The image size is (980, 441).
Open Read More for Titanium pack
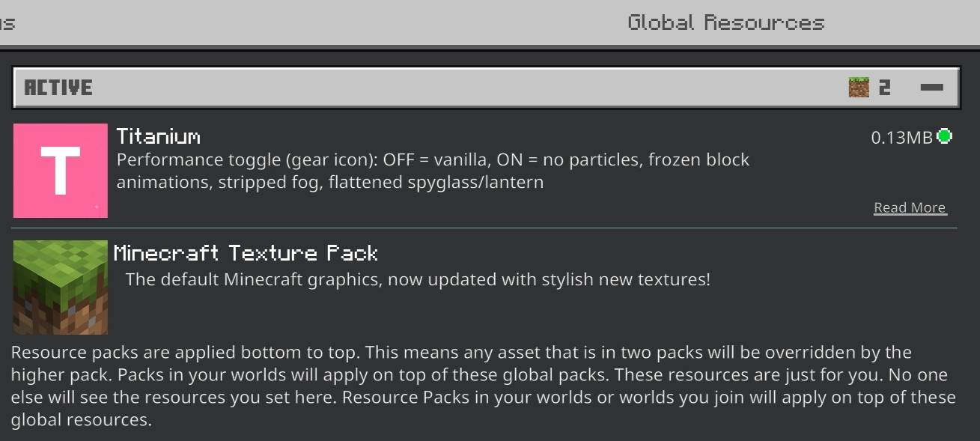point(910,207)
